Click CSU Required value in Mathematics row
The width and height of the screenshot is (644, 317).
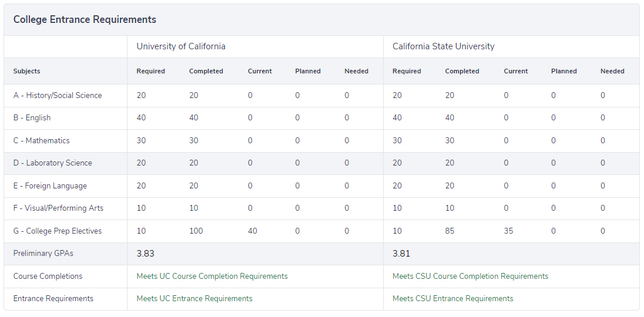(x=397, y=140)
